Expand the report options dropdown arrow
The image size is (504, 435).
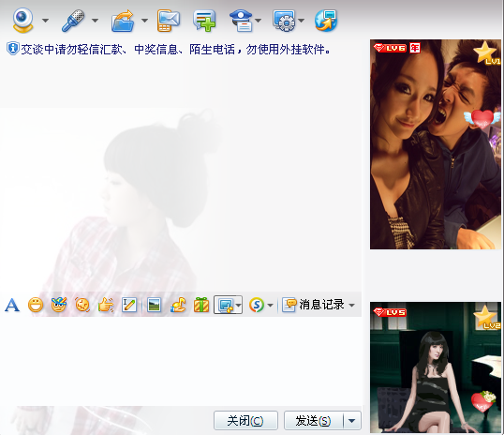[x=259, y=21]
